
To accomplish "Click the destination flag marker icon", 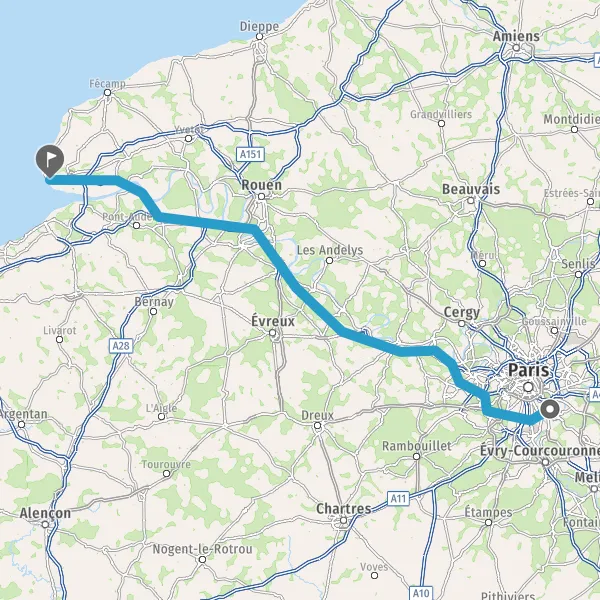I will click(50, 161).
